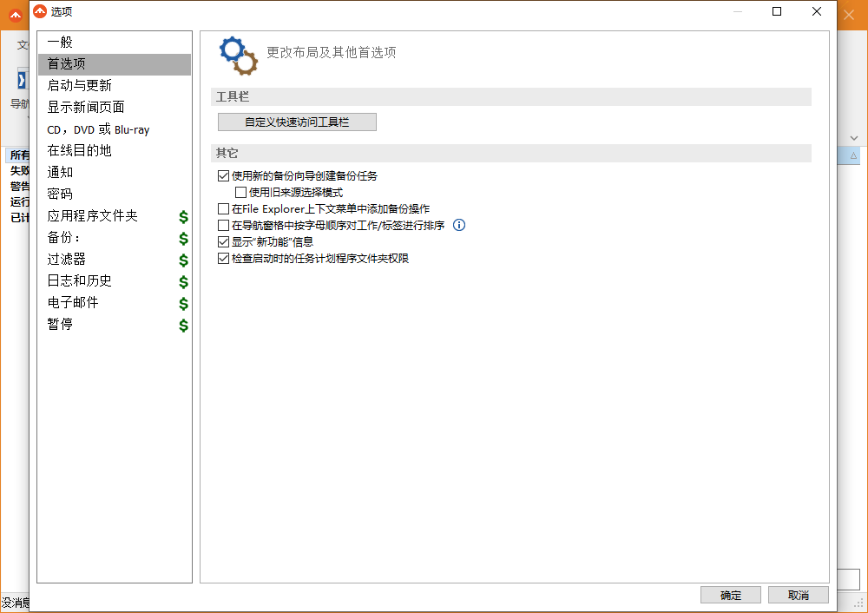Confirm settings with the 确定 button
Image resolution: width=868 pixels, height=613 pixels.
730,595
